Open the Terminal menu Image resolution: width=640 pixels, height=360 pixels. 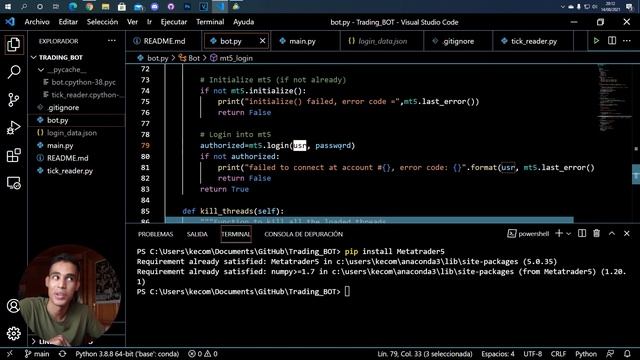(x=210, y=22)
